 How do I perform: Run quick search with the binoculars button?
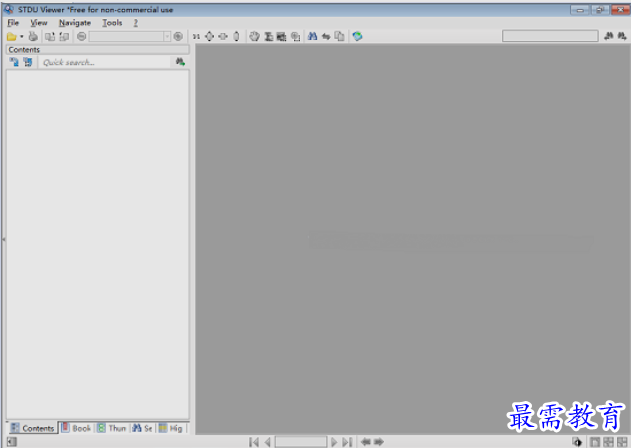180,62
